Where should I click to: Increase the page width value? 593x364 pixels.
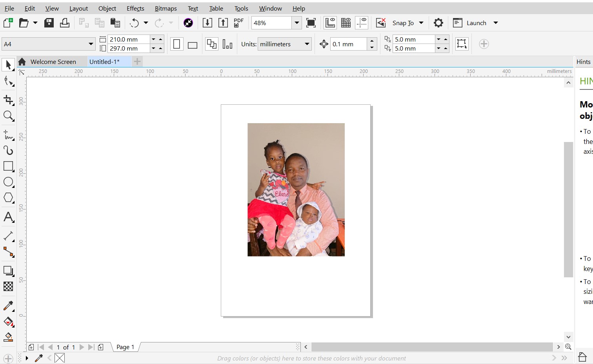160,39
